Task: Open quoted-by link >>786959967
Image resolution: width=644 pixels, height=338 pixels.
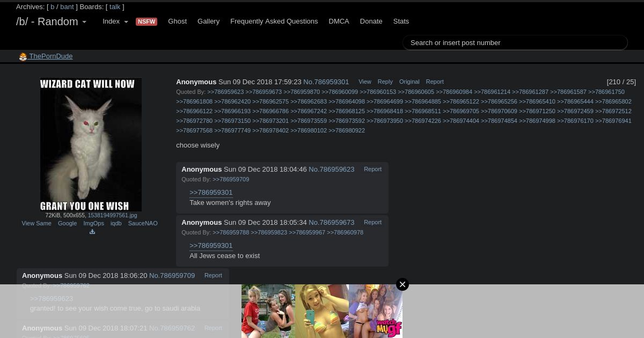Action: tap(307, 232)
